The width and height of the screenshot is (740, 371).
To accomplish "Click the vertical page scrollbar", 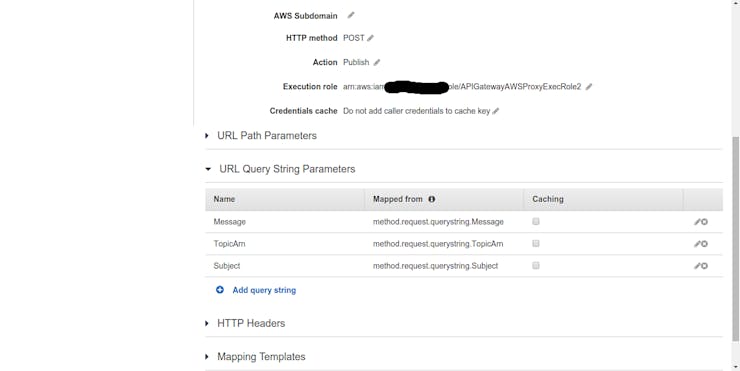I will point(735,236).
